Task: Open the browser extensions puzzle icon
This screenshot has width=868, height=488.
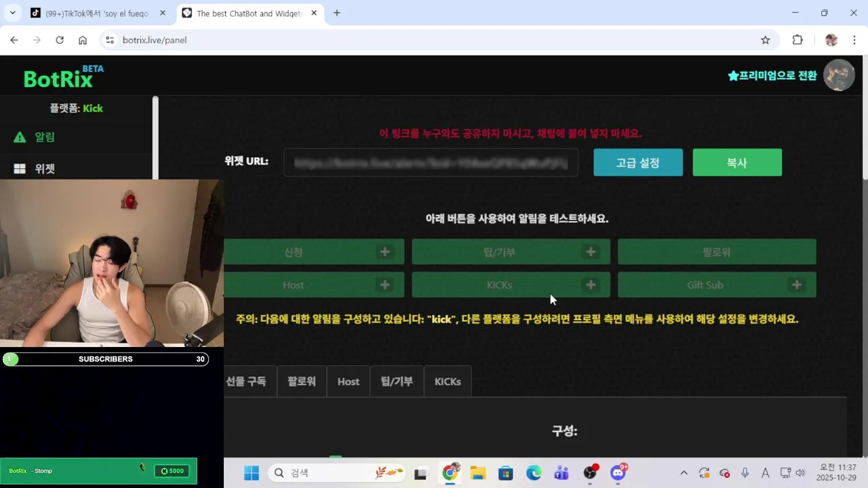Action: [x=797, y=40]
